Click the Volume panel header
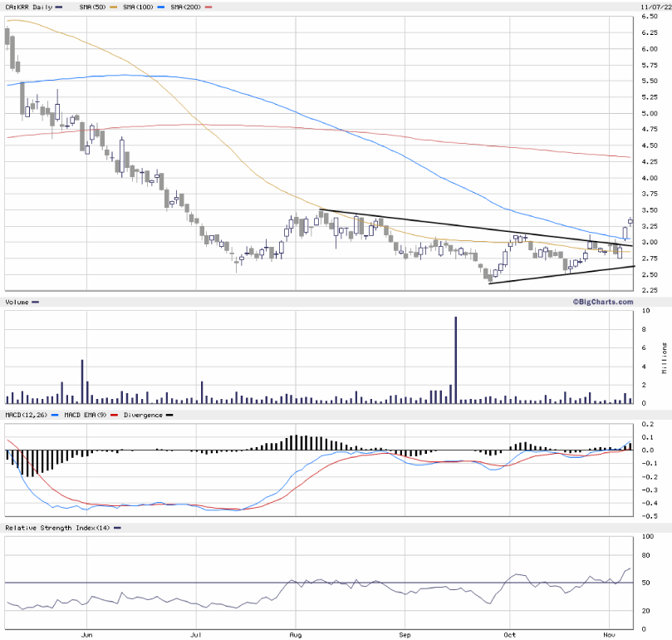The width and height of the screenshot is (672, 640). [17, 302]
